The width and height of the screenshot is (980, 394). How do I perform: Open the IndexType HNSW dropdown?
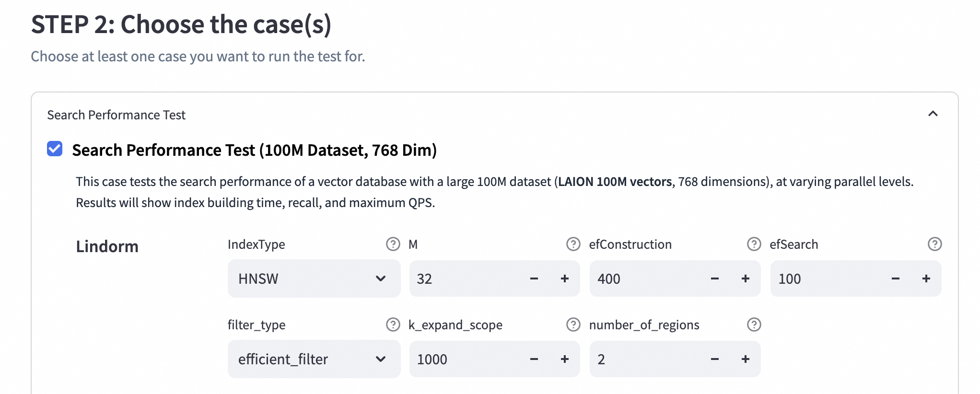(314, 278)
